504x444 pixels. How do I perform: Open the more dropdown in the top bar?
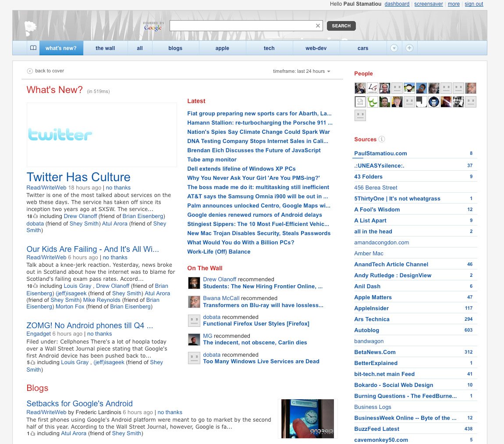click(454, 4)
